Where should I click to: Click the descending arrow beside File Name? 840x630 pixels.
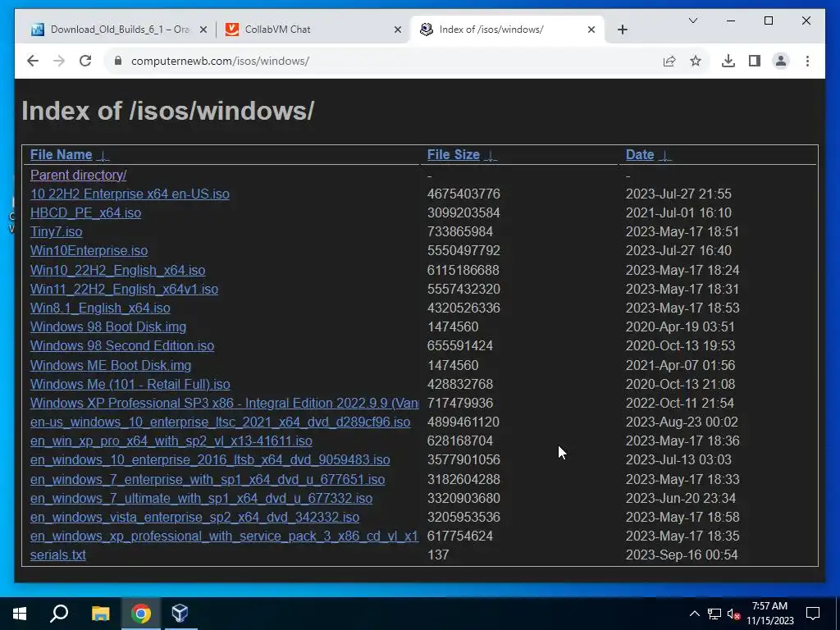coord(103,156)
